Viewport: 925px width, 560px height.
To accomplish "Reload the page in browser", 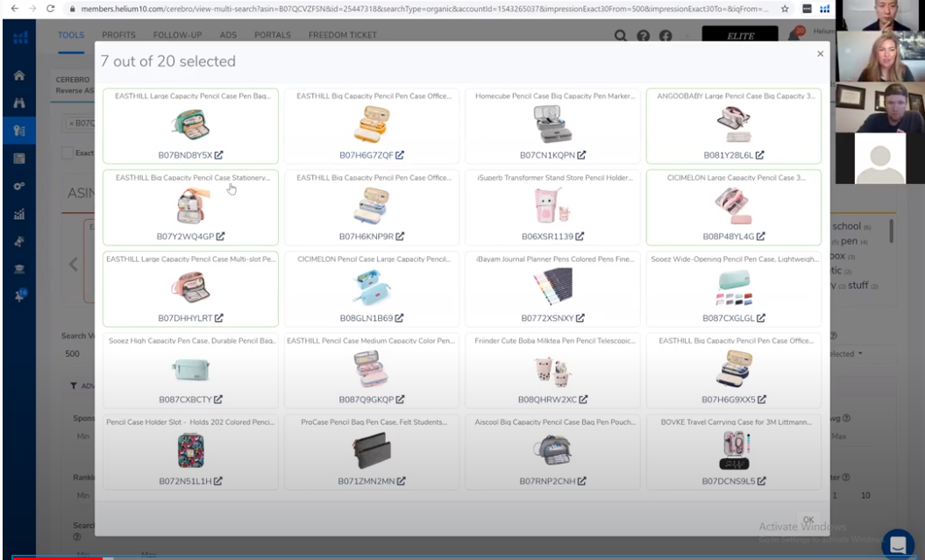I will click(51, 9).
